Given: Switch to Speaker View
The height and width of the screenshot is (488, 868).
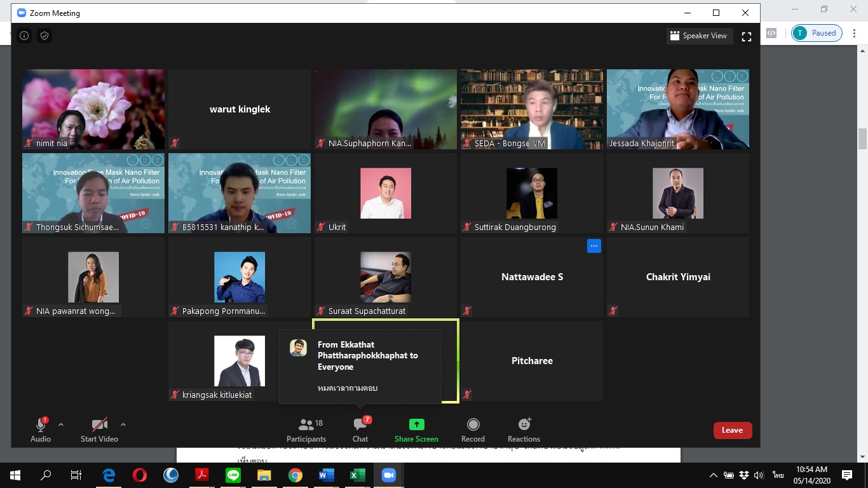Looking at the screenshot, I should pyautogui.click(x=698, y=36).
